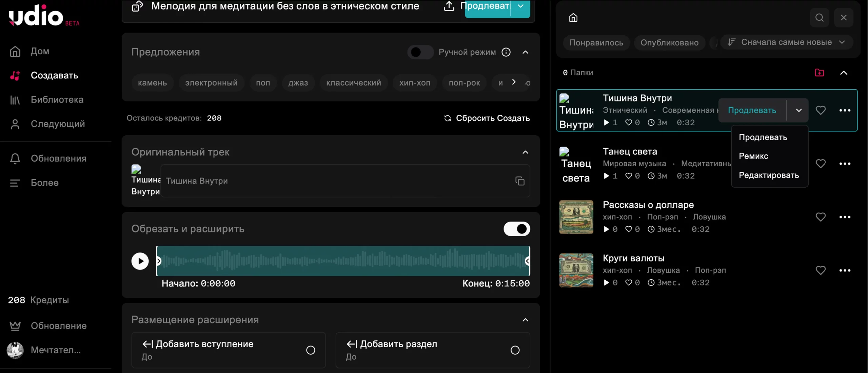868x373 pixels.
Task: Open more options for Рассказы о долларе
Action: [x=844, y=217]
